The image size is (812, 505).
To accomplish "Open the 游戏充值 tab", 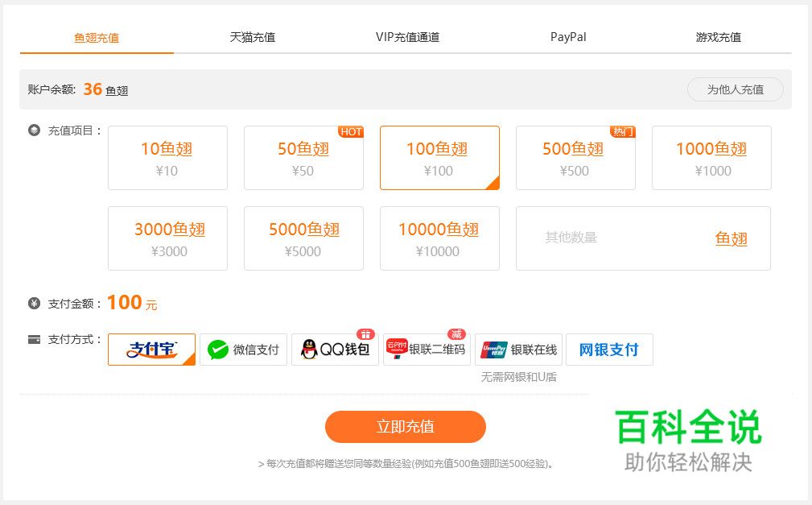I will 717,36.
